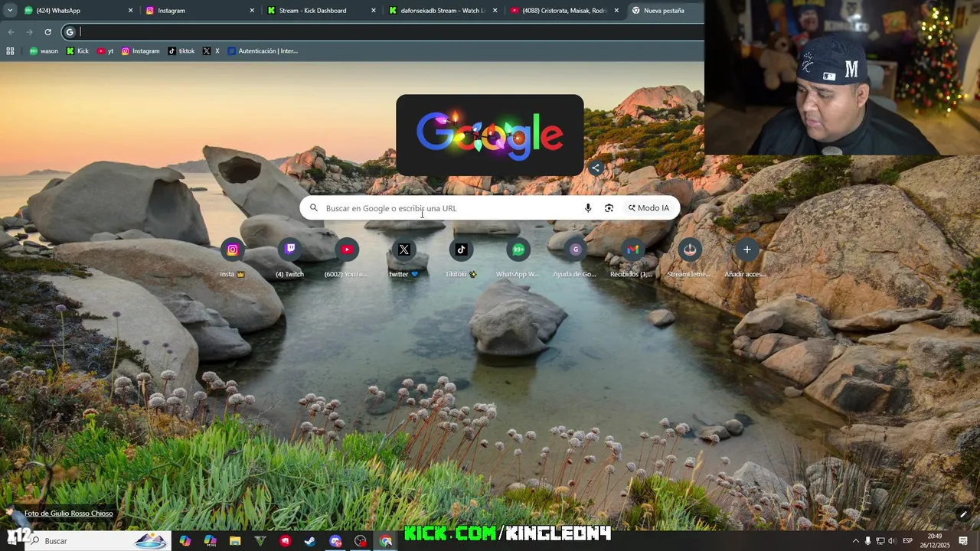Open the WhatsApp Web shortcut tile
The image size is (980, 551).
518,257
